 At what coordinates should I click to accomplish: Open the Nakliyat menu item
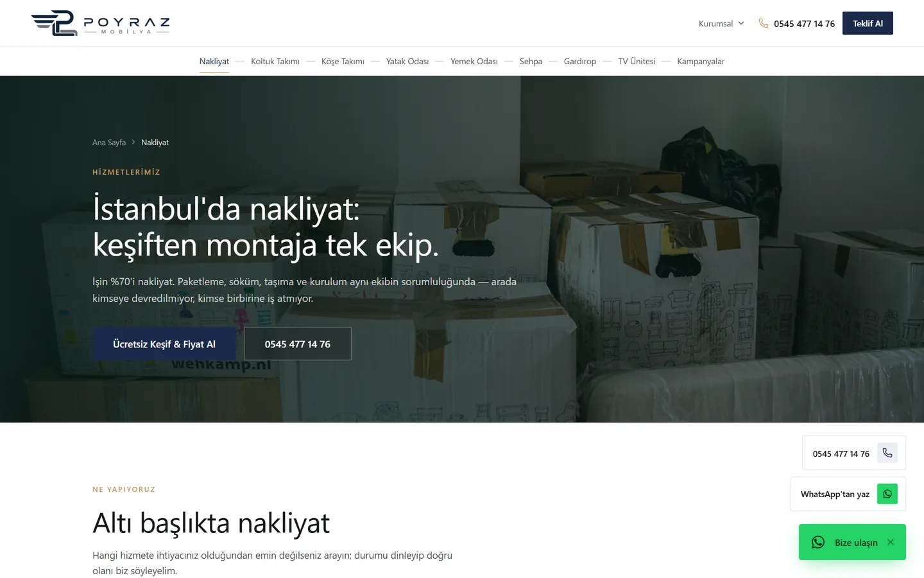pyautogui.click(x=214, y=62)
